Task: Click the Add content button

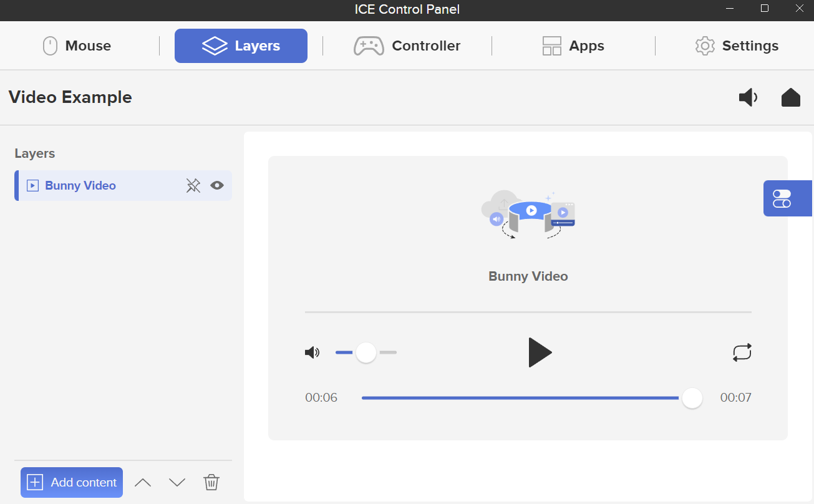Action: click(x=71, y=482)
